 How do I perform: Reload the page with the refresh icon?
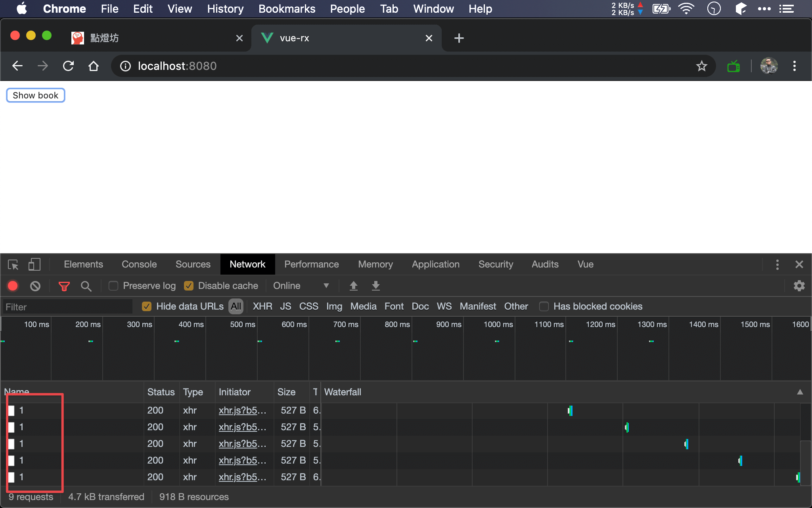click(x=68, y=66)
